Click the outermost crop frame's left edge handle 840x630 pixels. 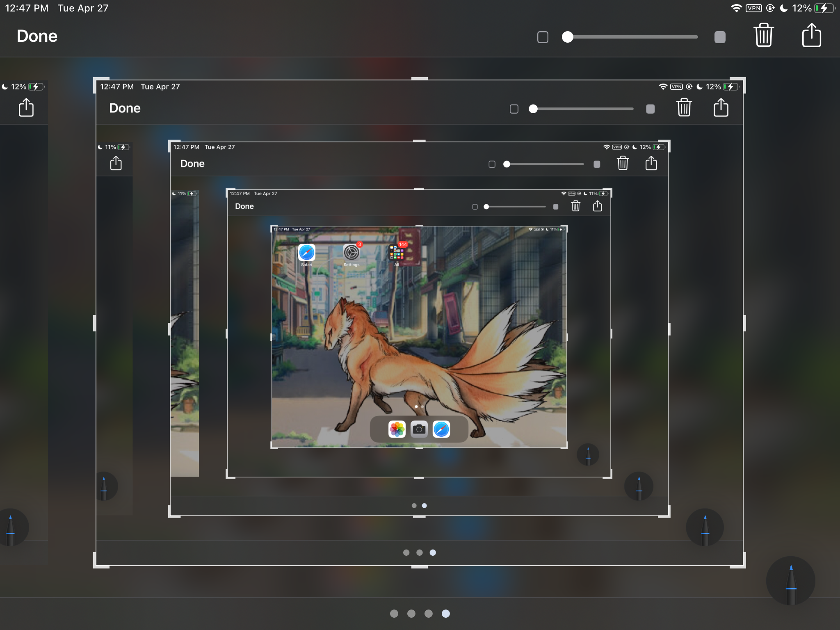95,323
